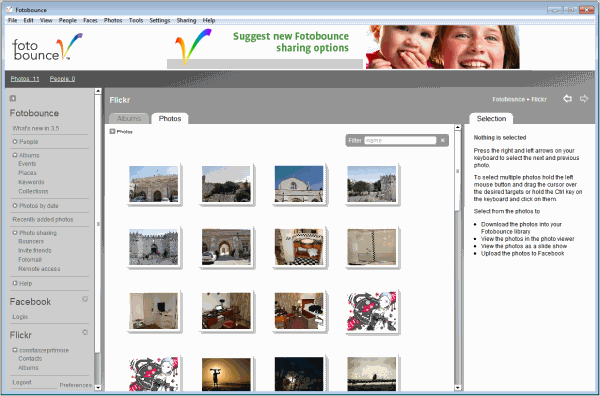This screenshot has height=396, width=600.
Task: Click the photo grid scrollbar down arrow
Action: point(457,387)
